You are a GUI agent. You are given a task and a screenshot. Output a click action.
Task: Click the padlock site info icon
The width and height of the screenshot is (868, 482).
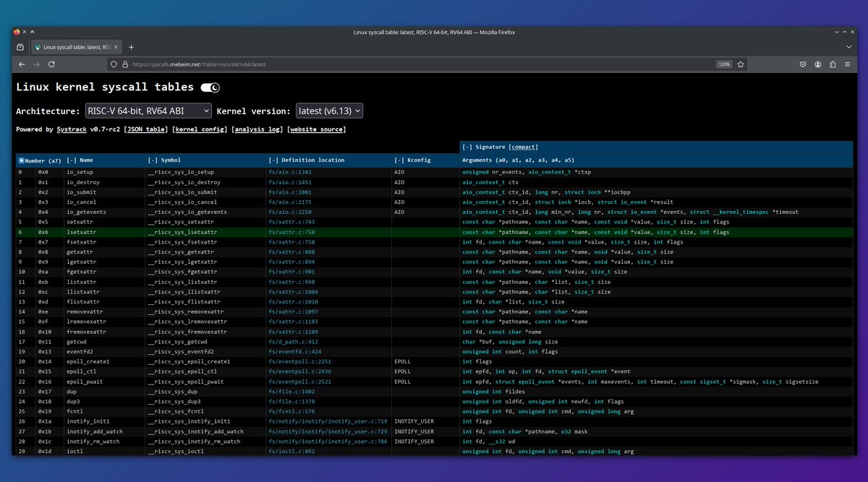click(x=124, y=64)
